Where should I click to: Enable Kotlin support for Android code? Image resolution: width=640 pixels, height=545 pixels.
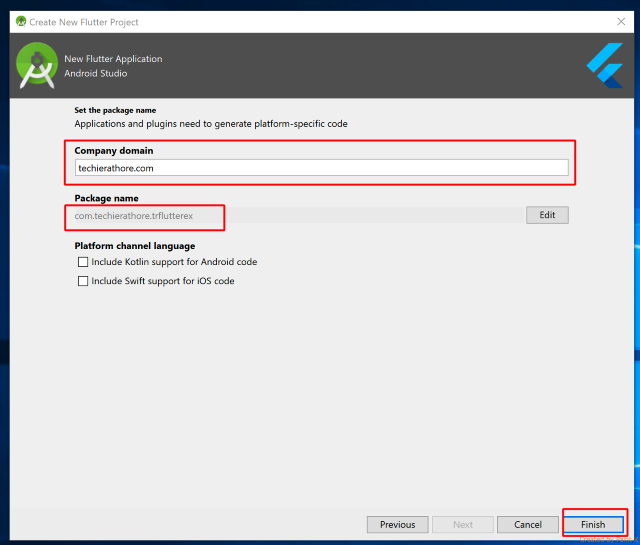(83, 262)
